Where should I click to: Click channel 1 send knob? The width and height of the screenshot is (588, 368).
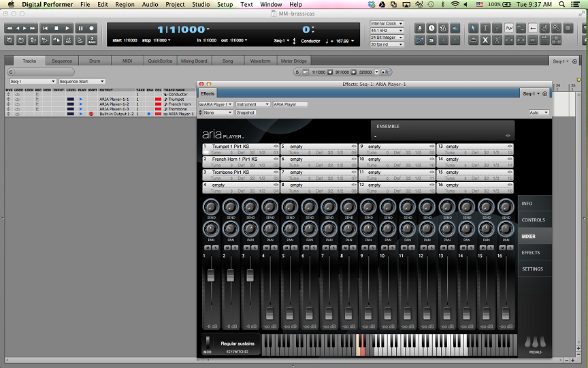click(211, 206)
